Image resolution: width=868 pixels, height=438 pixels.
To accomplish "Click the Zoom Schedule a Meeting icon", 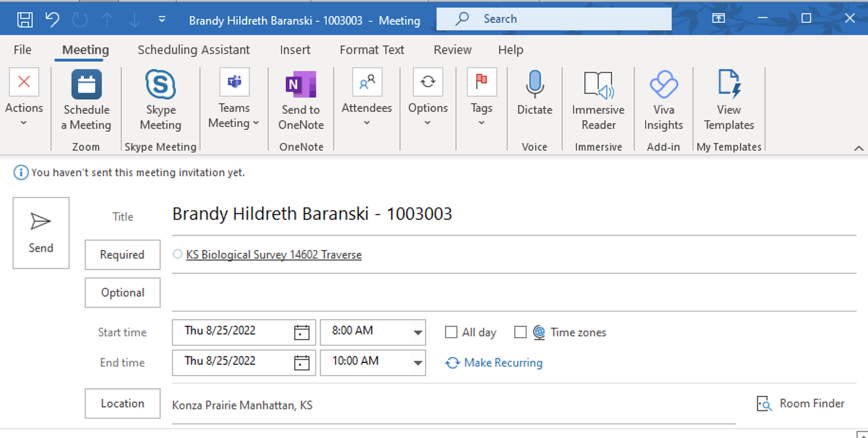I will click(86, 85).
